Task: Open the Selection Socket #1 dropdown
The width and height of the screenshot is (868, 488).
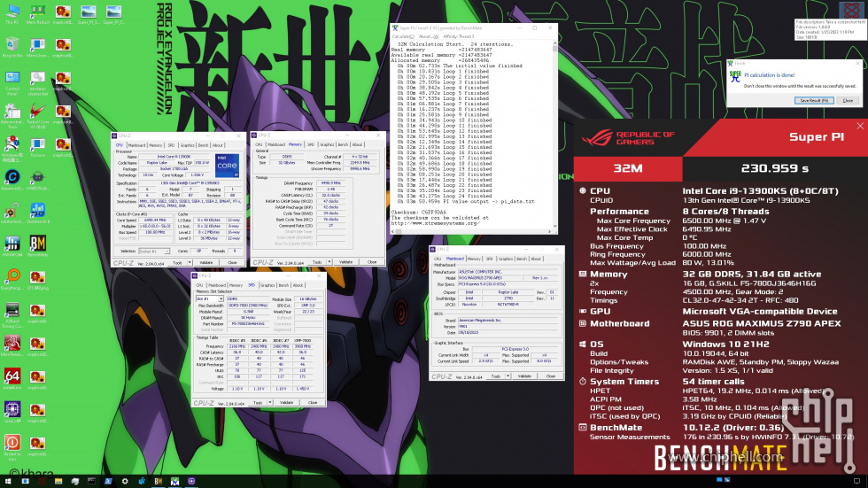Action: (154, 252)
